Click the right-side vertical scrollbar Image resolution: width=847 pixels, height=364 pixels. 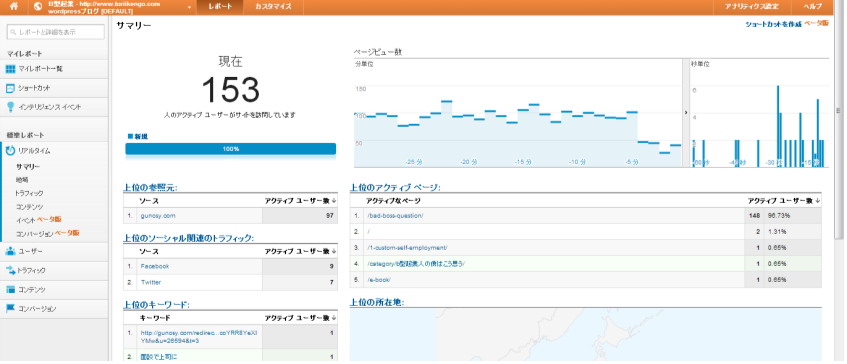tap(839, 119)
